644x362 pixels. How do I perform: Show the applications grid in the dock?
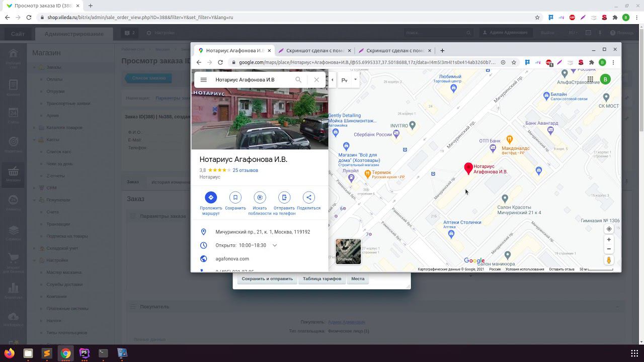[634, 353]
